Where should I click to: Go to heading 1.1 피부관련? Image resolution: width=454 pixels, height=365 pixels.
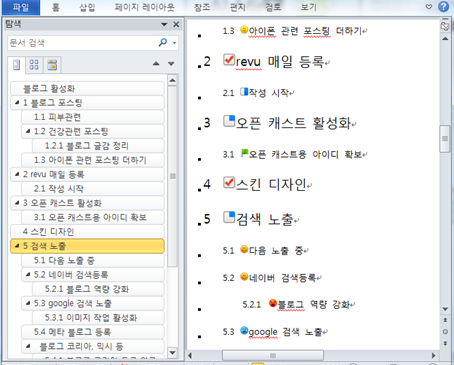(x=93, y=117)
